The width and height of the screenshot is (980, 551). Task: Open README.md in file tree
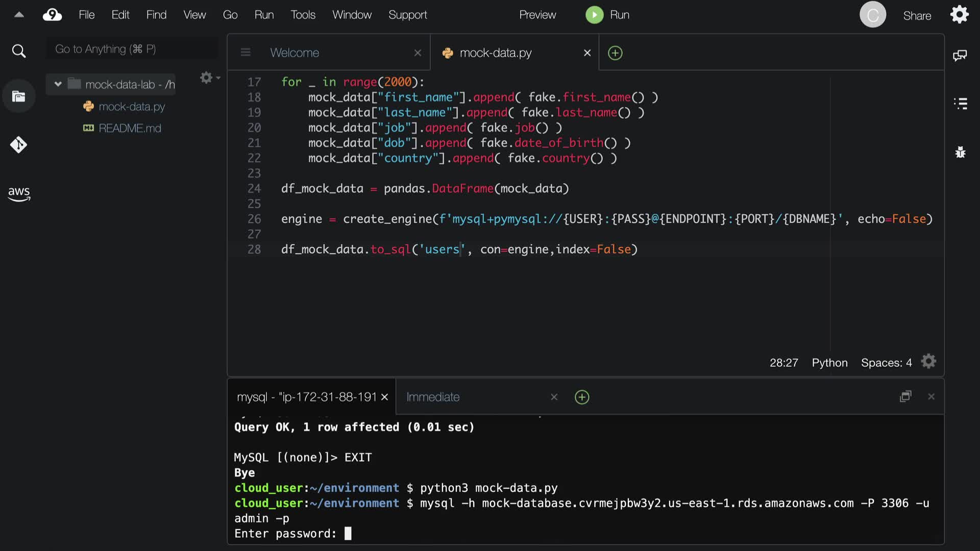pyautogui.click(x=130, y=128)
